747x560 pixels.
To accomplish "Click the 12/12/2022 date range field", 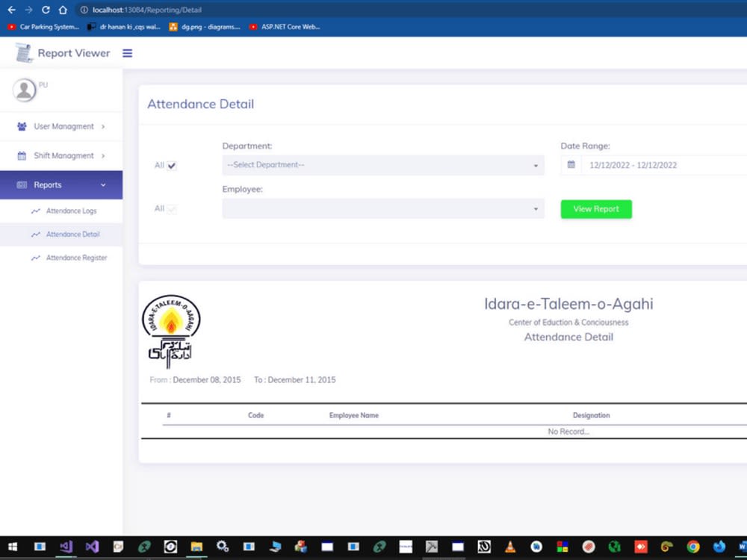I will click(x=665, y=165).
